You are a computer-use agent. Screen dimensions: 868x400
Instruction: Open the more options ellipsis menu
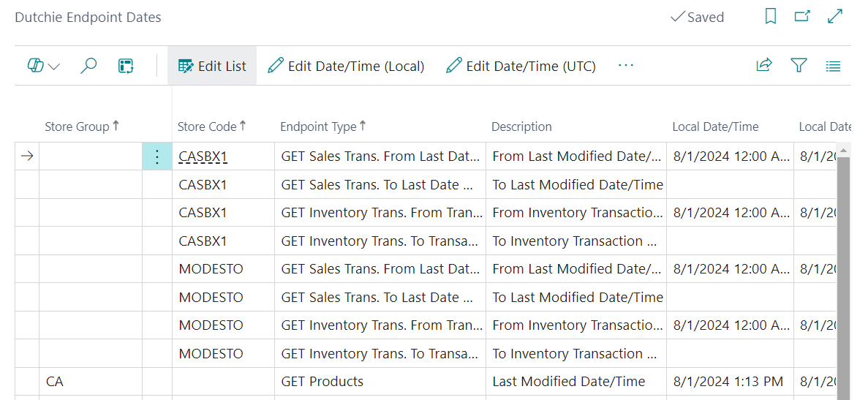[625, 66]
